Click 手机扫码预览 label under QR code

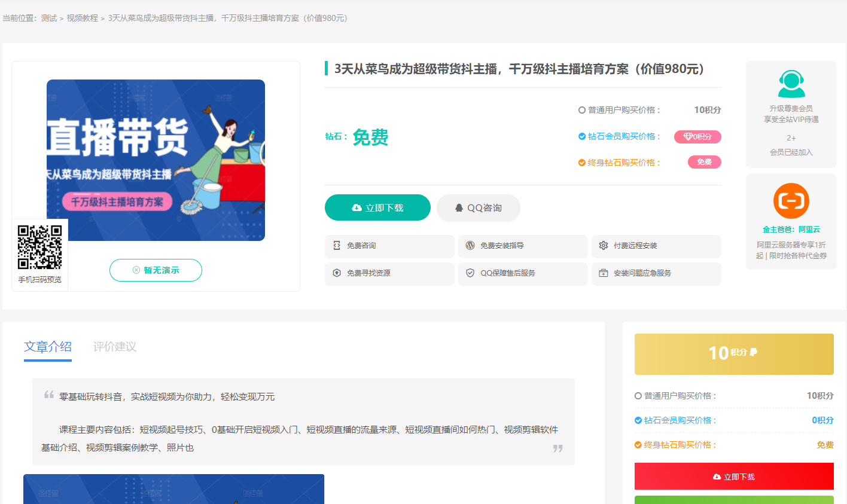(x=39, y=280)
